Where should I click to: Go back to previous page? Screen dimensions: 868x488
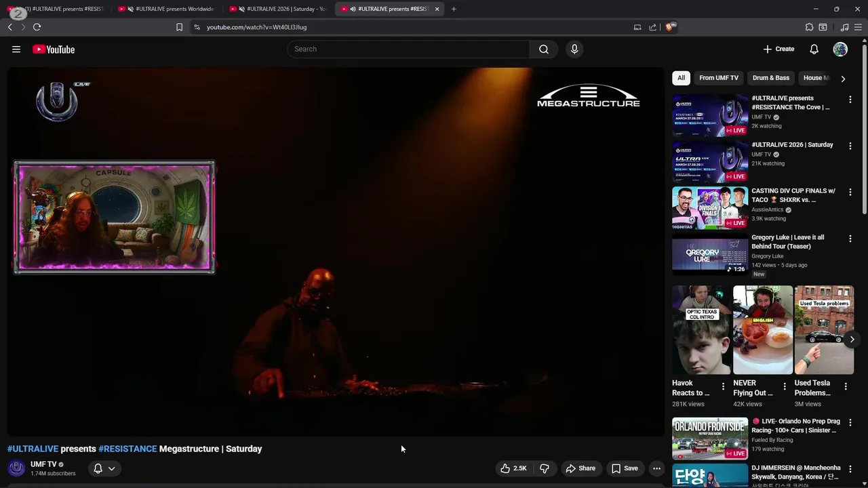[x=9, y=27]
